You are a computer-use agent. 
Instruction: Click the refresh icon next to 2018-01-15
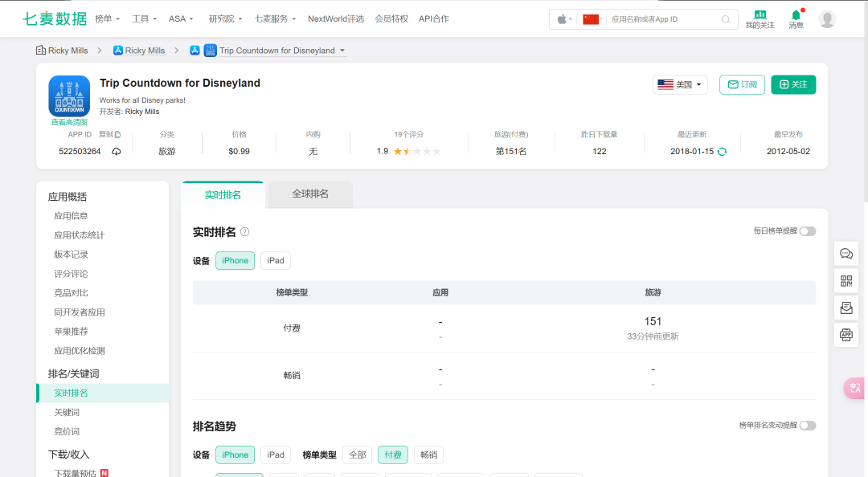722,152
